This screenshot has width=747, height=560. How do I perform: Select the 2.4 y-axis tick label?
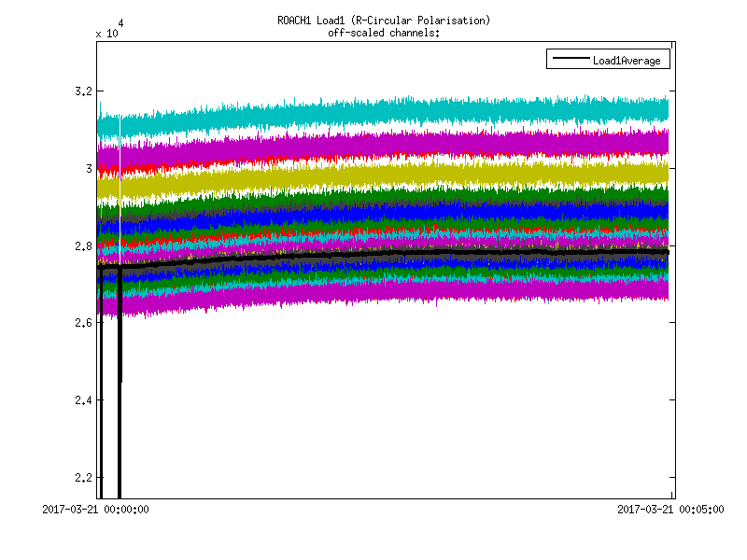pos(82,400)
